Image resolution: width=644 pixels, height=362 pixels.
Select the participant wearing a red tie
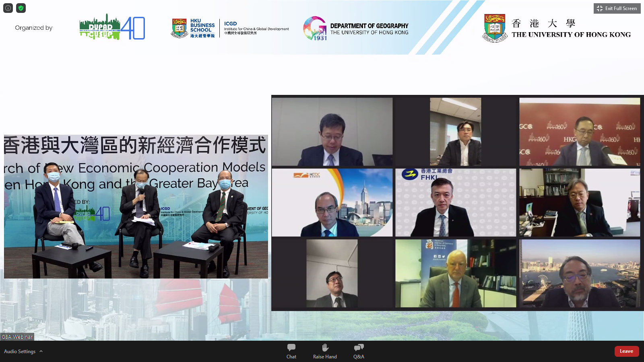coord(455,274)
